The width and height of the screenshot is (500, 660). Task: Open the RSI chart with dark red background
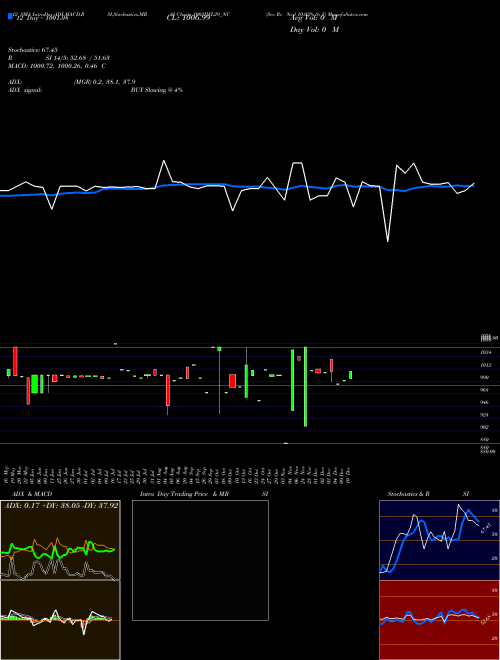pyautogui.click(x=439, y=620)
